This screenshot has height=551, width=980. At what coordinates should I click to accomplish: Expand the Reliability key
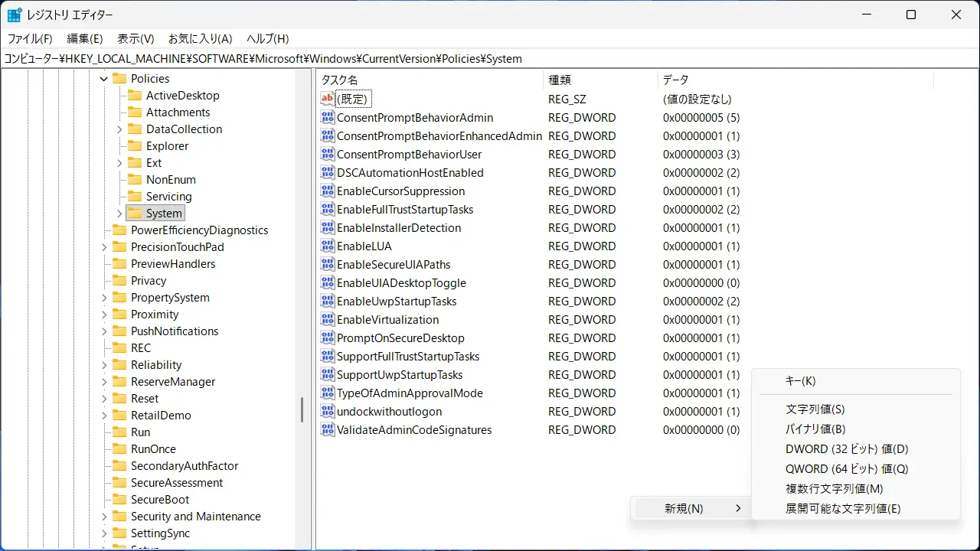tap(104, 364)
